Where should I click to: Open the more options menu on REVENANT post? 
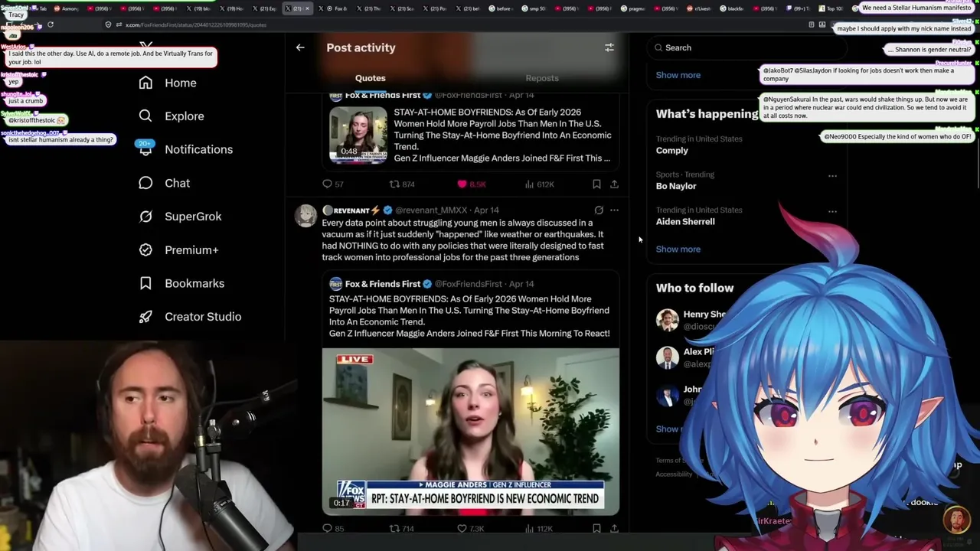click(x=614, y=210)
